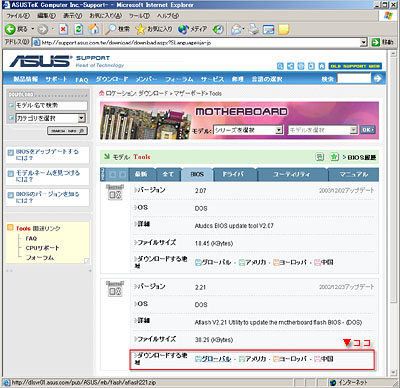Open the 表示(V) menu
The height and width of the screenshot is (388, 400).
pyautogui.click(x=73, y=16)
